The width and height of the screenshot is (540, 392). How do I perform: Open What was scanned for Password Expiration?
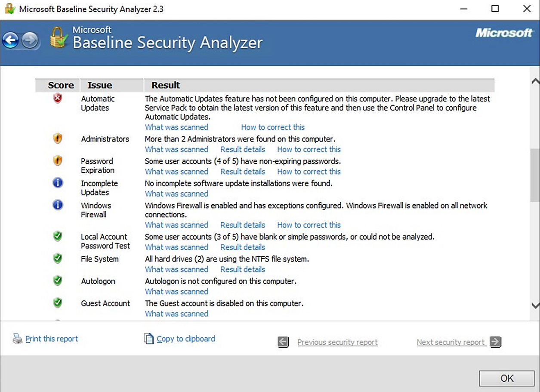[176, 171]
